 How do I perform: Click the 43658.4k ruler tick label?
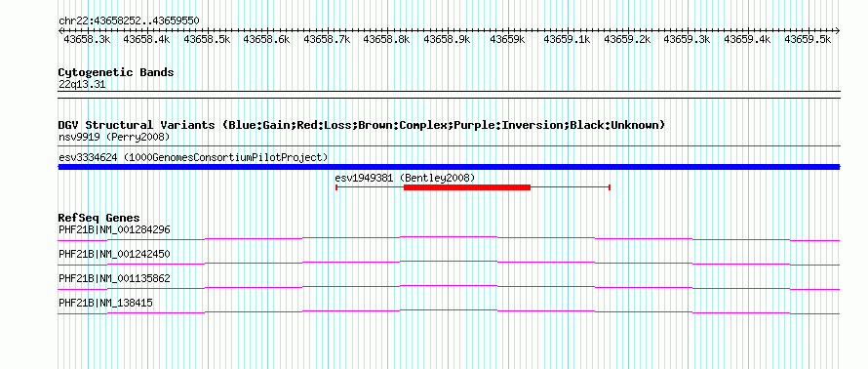pos(146,39)
